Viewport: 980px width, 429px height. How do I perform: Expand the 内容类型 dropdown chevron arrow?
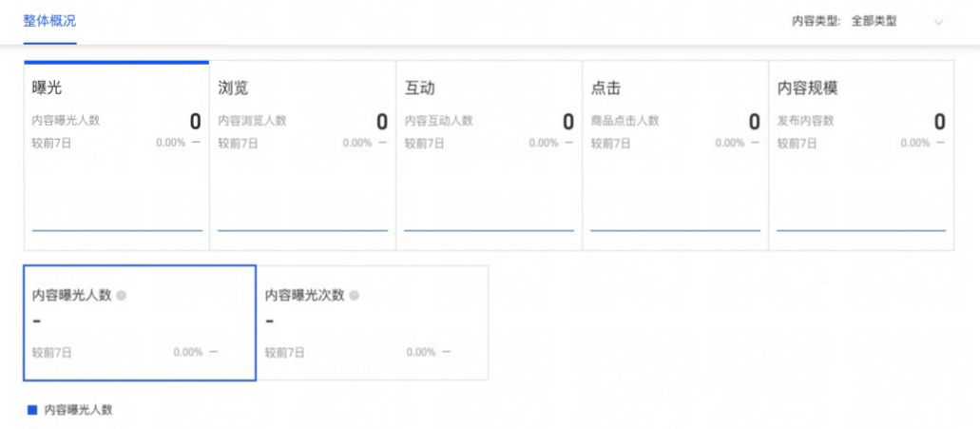point(938,22)
